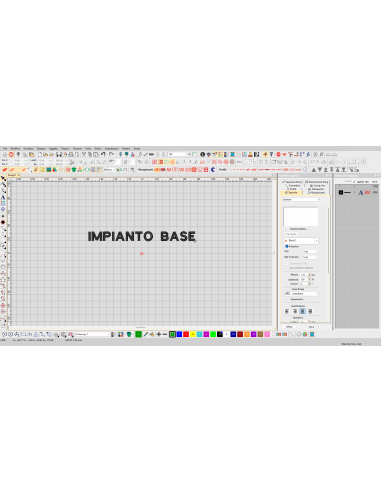Open the lettering type dropdown in properties
Viewport: 381px width, 492px height.
coord(301,199)
